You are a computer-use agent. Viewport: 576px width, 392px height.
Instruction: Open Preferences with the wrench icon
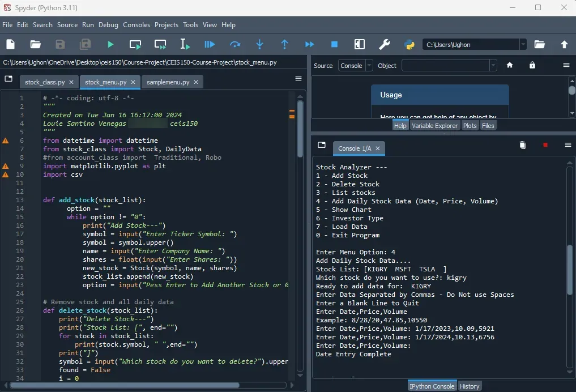pos(384,44)
